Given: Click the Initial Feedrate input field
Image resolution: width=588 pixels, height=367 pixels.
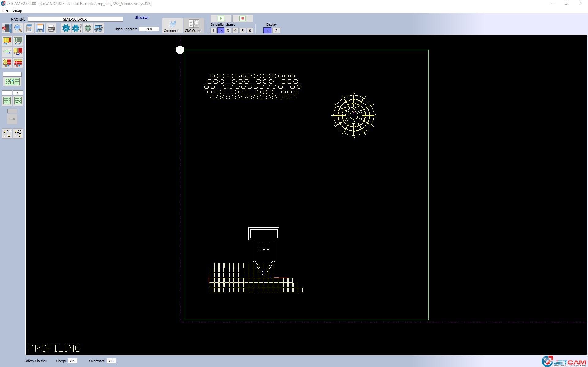Looking at the screenshot, I should coord(149,29).
